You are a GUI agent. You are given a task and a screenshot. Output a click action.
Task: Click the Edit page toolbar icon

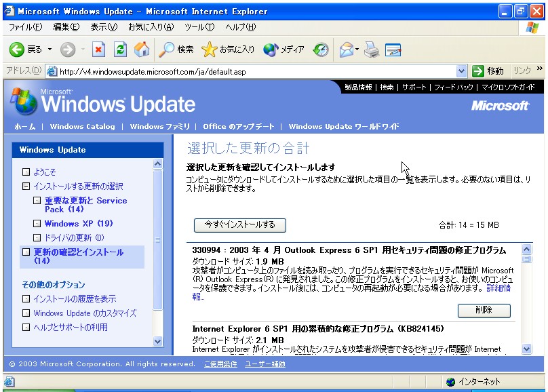(393, 50)
